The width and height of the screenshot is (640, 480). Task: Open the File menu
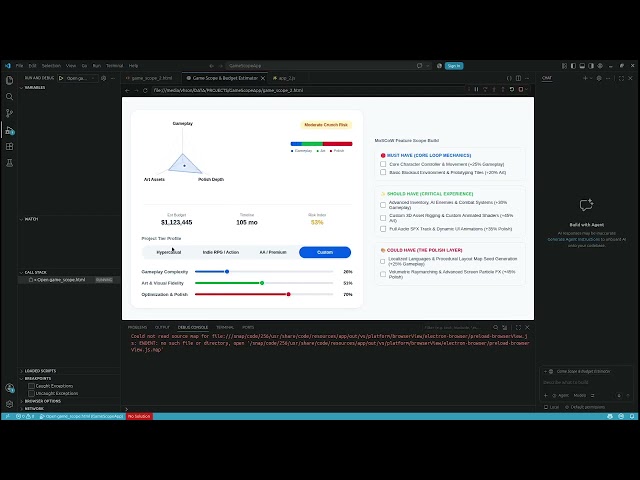tap(19, 66)
